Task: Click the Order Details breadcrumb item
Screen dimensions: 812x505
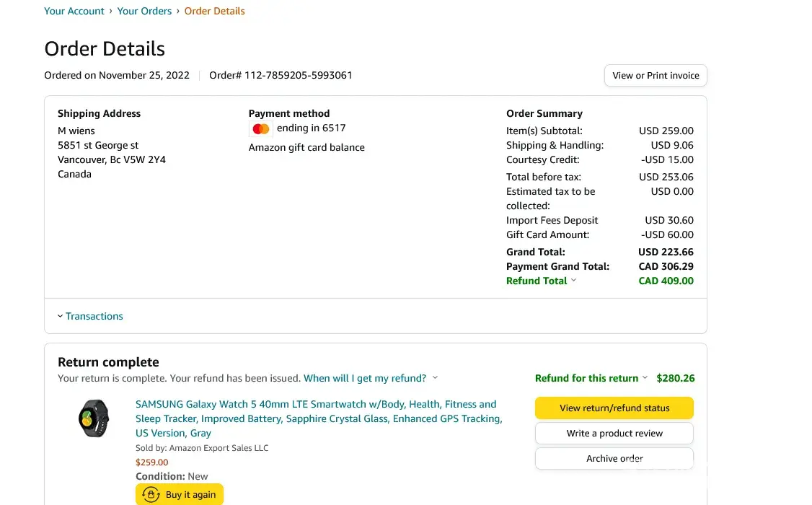Action: click(214, 11)
